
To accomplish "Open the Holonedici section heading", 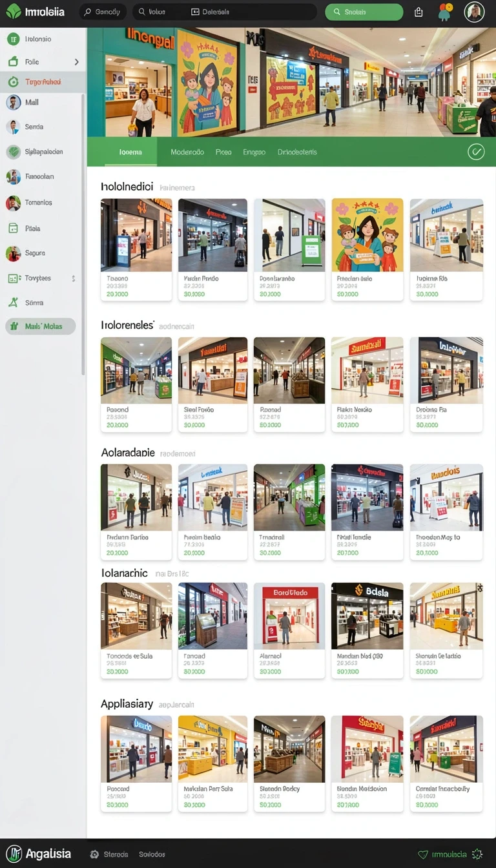I will [x=127, y=187].
